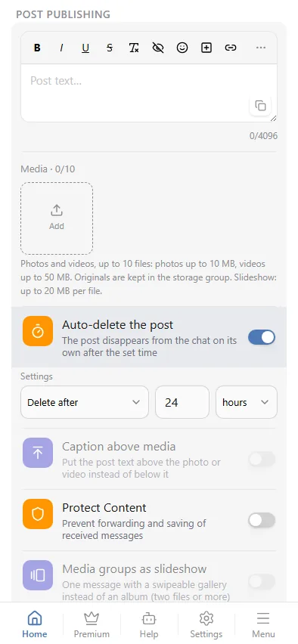
Task: Click the Protect Content title text
Action: point(104,507)
